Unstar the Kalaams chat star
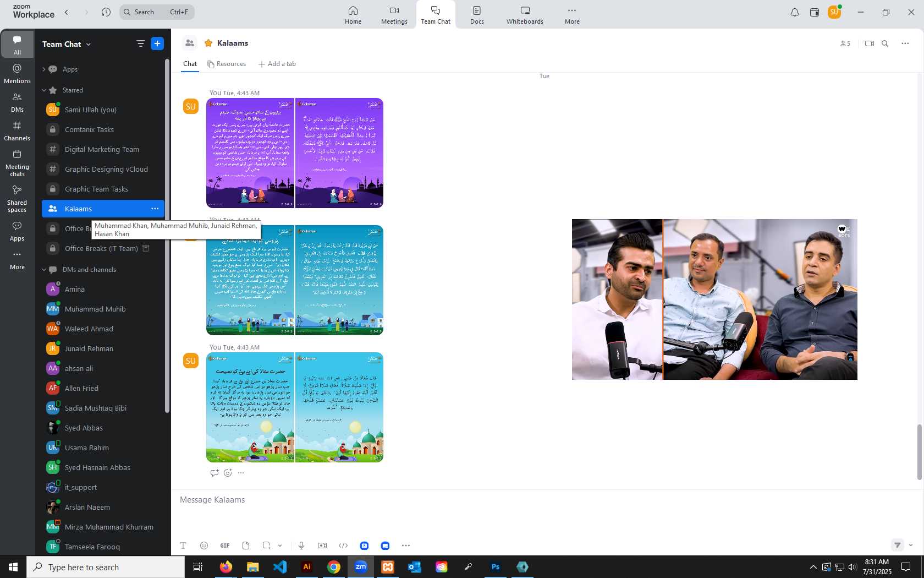 point(208,43)
